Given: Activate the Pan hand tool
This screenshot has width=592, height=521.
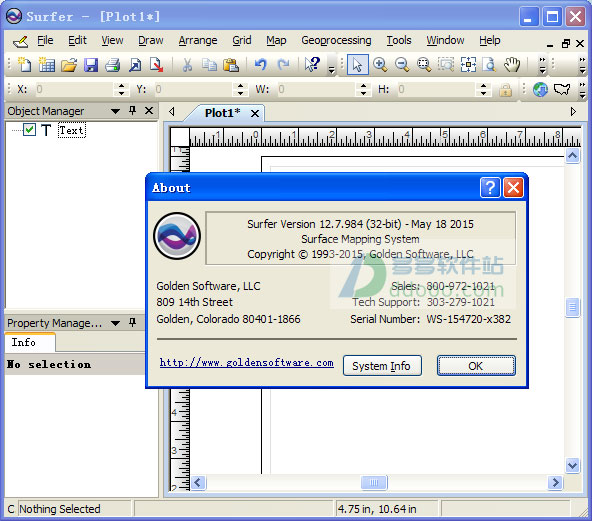Looking at the screenshot, I should (512, 65).
